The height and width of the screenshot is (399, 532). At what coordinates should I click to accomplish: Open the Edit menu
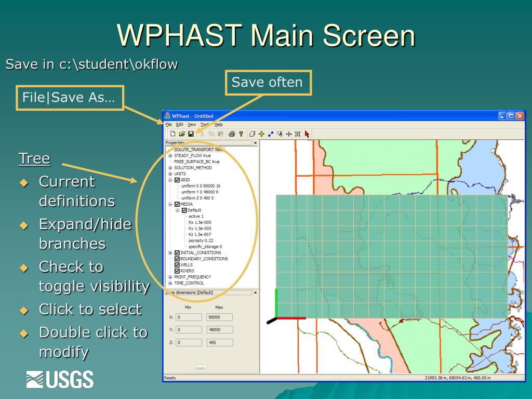coord(179,125)
